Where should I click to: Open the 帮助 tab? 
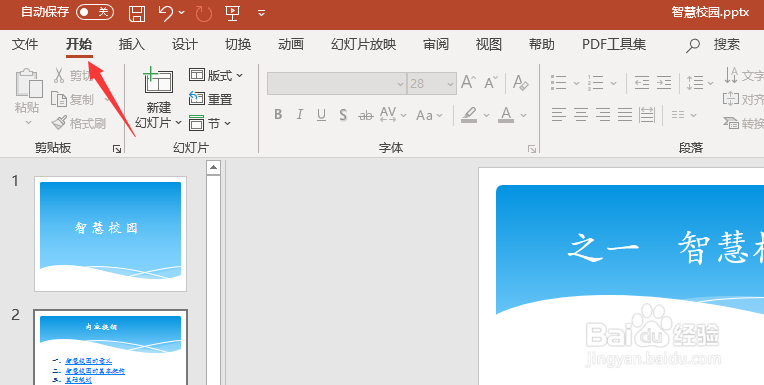click(x=542, y=44)
